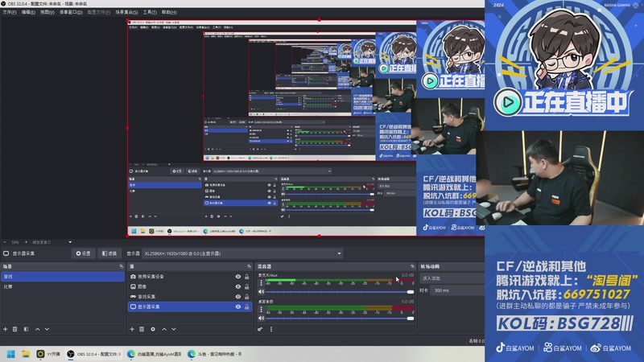
Task: Open options menu for 桌面音频 channel
Action: 261,309
